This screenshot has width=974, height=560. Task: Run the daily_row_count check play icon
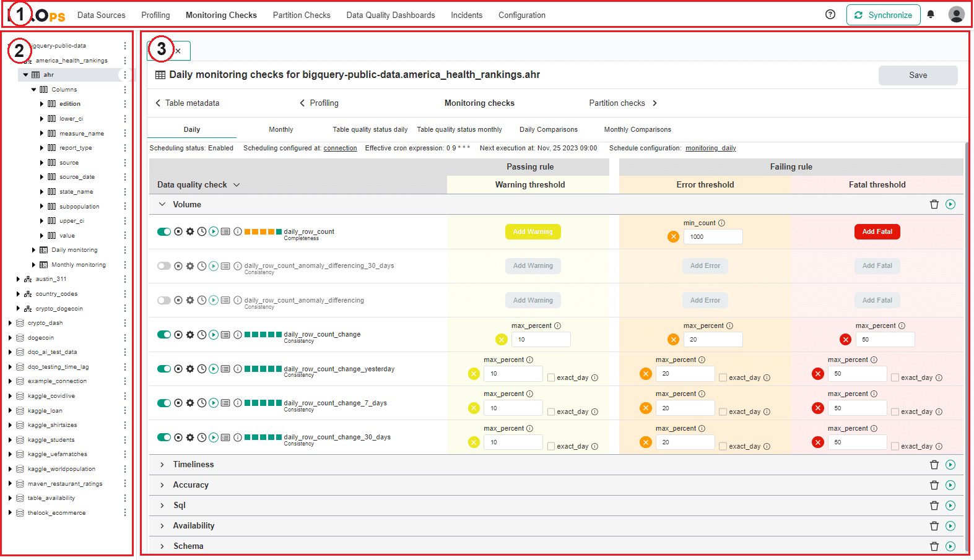tap(214, 231)
